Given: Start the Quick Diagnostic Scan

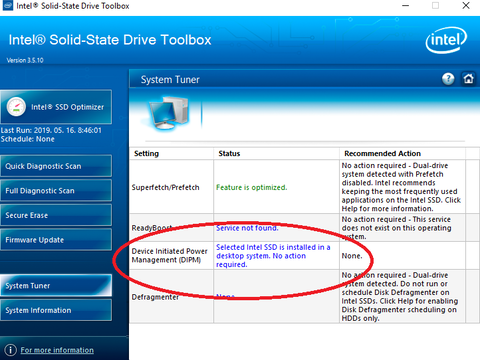Looking at the screenshot, I should coord(56,166).
